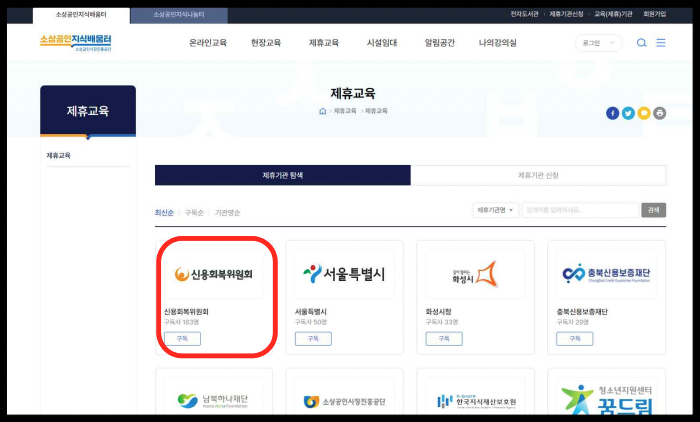700x422 pixels.
Task: Click the print page icon
Action: tap(660, 113)
